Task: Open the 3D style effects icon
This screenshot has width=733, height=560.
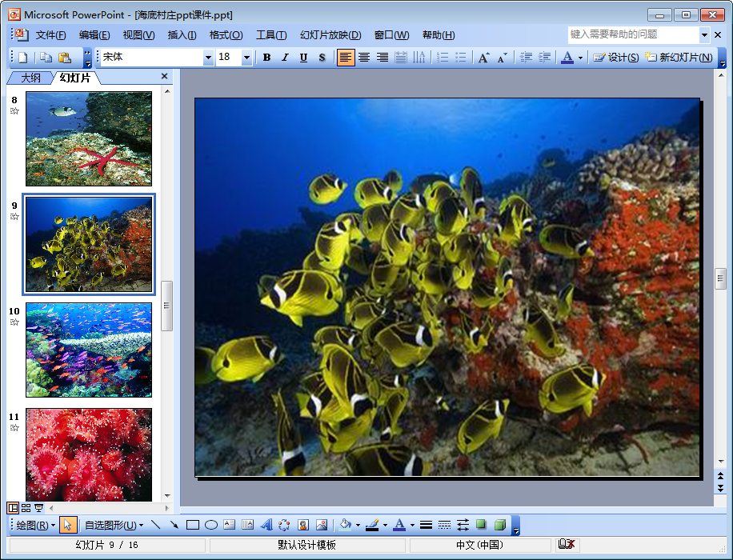Action: coord(500,525)
